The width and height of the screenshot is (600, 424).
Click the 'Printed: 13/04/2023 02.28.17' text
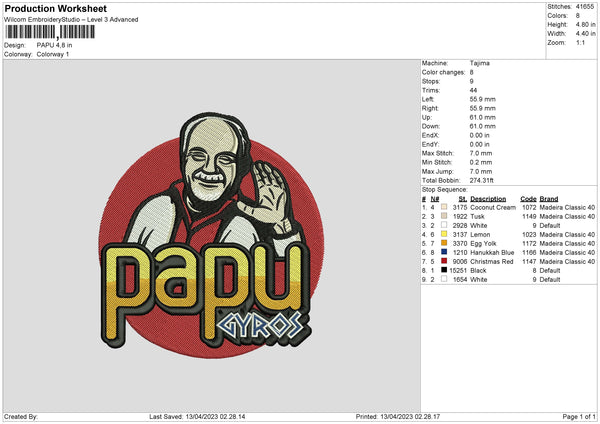tap(398, 416)
